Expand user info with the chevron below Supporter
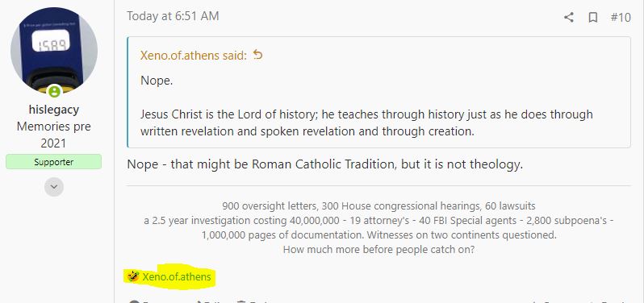 pos(54,187)
